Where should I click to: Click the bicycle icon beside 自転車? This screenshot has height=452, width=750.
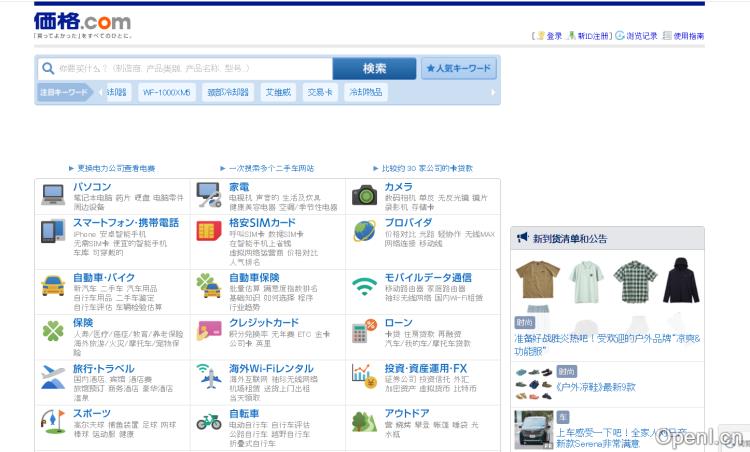[209, 421]
